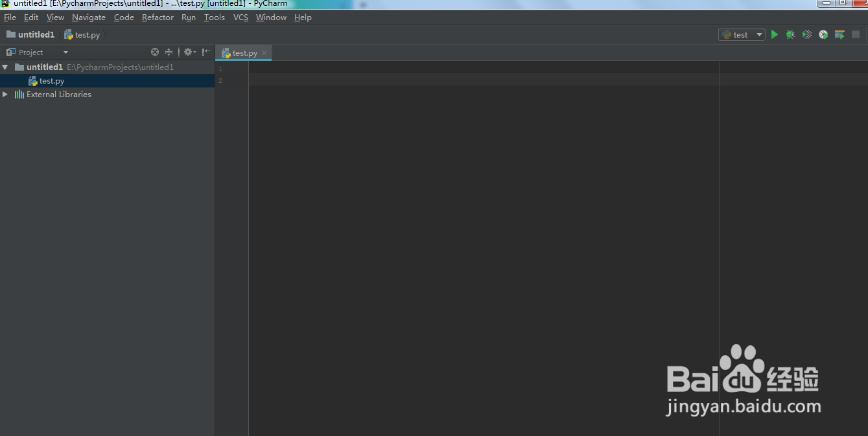Click Python file icon beside test.py in tree

coord(33,81)
